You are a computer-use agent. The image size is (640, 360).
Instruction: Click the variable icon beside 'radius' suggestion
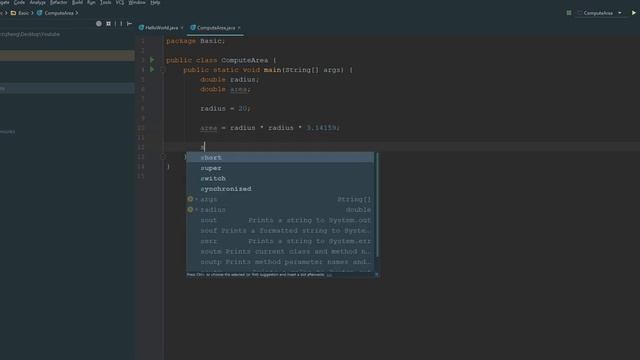[x=190, y=209]
